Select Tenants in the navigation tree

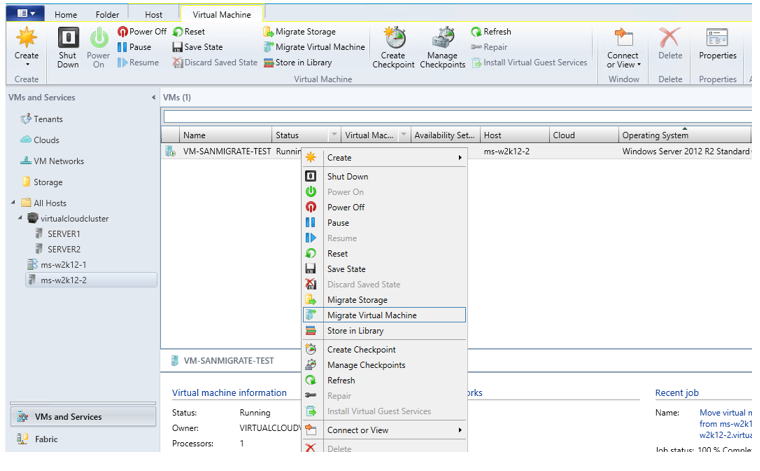(x=42, y=119)
